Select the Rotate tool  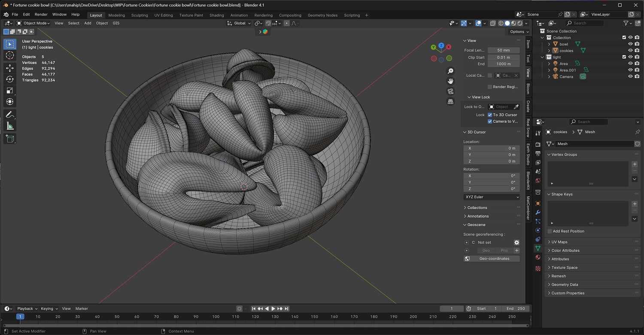10,79
